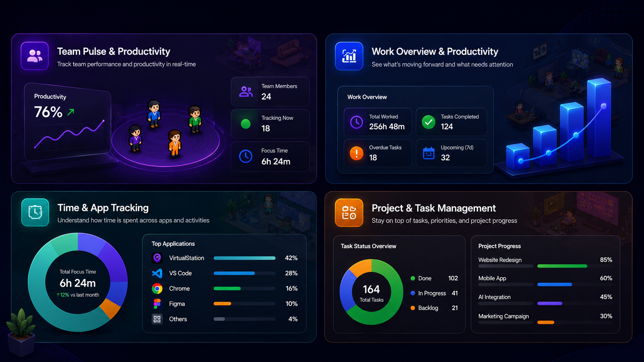This screenshot has width=644, height=362.
Task: Click the Total Focus Time donut chart center
Action: coord(78,283)
